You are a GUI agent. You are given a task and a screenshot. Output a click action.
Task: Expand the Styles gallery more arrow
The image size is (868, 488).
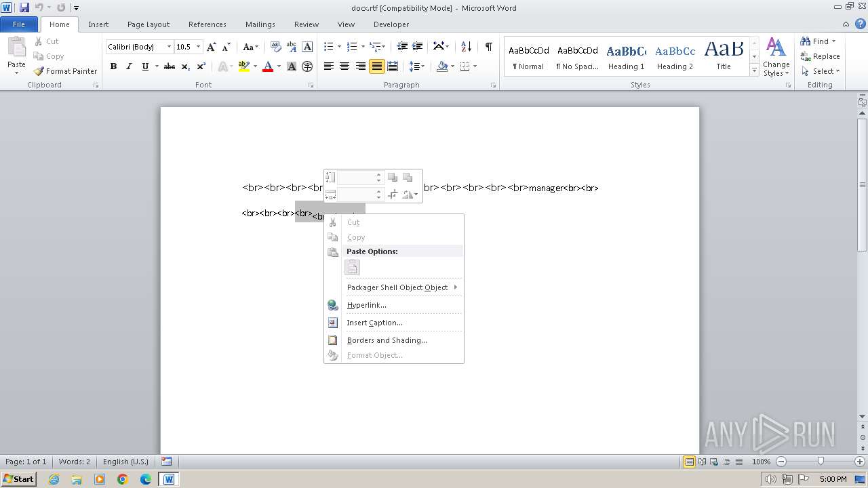click(754, 70)
